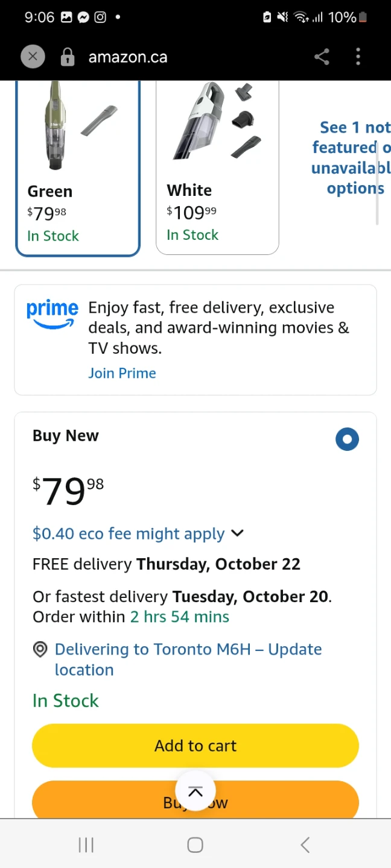The height and width of the screenshot is (868, 391).
Task: Tap the Android back arrow
Action: pos(305,844)
